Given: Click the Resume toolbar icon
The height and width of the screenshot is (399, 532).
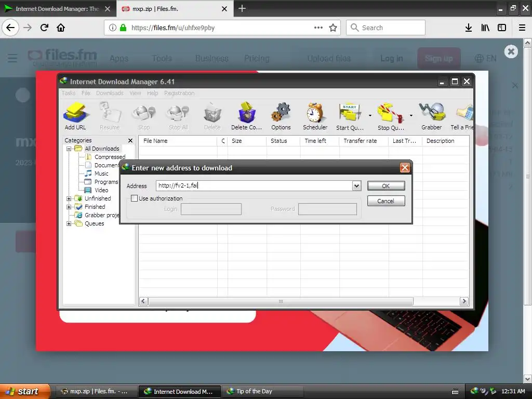Looking at the screenshot, I should [110, 116].
